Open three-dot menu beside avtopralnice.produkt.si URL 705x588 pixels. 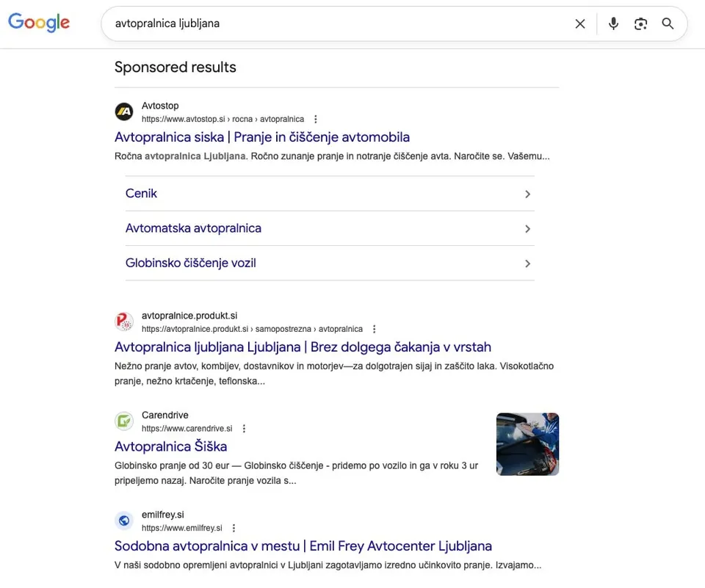[x=374, y=329]
